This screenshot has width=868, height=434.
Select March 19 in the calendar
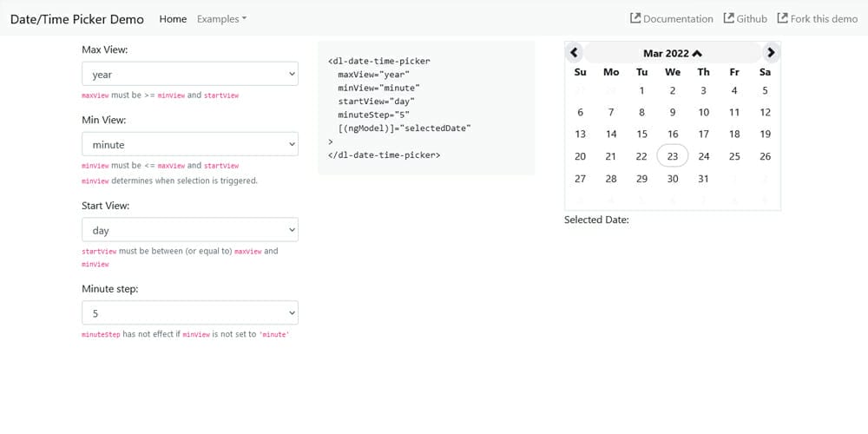pyautogui.click(x=765, y=134)
